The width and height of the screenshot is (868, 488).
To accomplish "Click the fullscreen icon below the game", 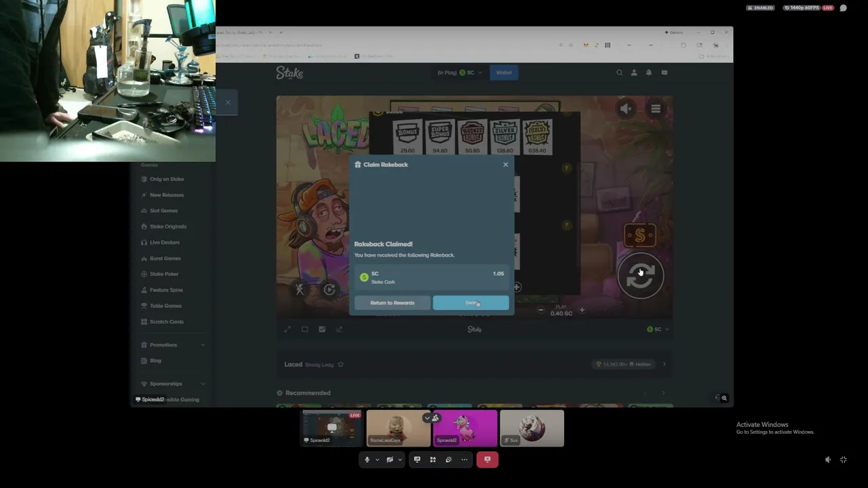I will pyautogui.click(x=288, y=329).
